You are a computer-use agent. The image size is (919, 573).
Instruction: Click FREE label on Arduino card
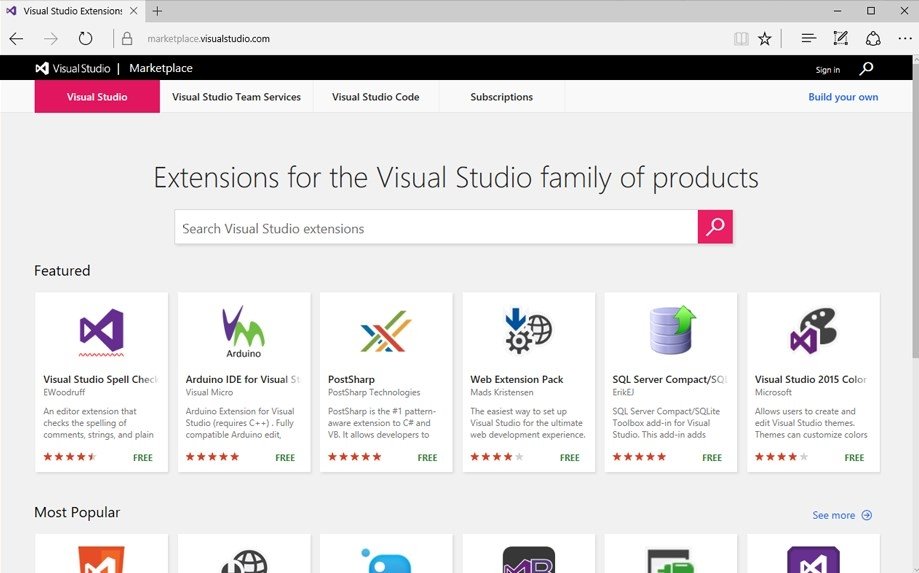[x=285, y=458]
